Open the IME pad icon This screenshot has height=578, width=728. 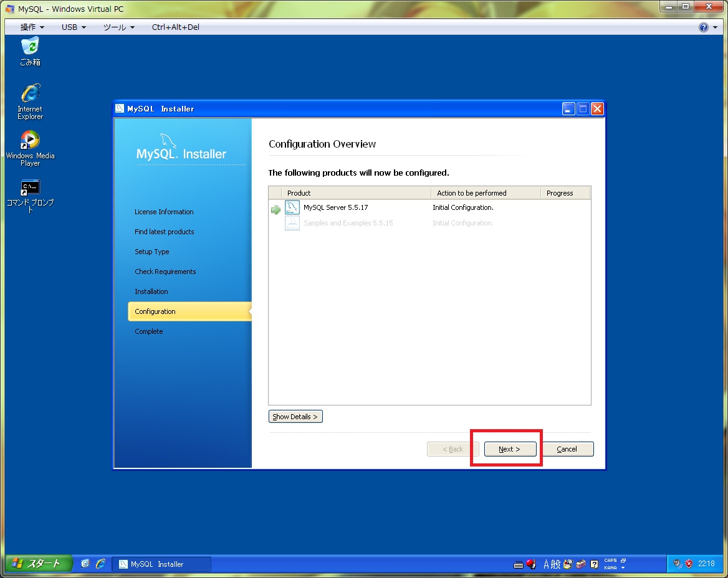pyautogui.click(x=568, y=564)
